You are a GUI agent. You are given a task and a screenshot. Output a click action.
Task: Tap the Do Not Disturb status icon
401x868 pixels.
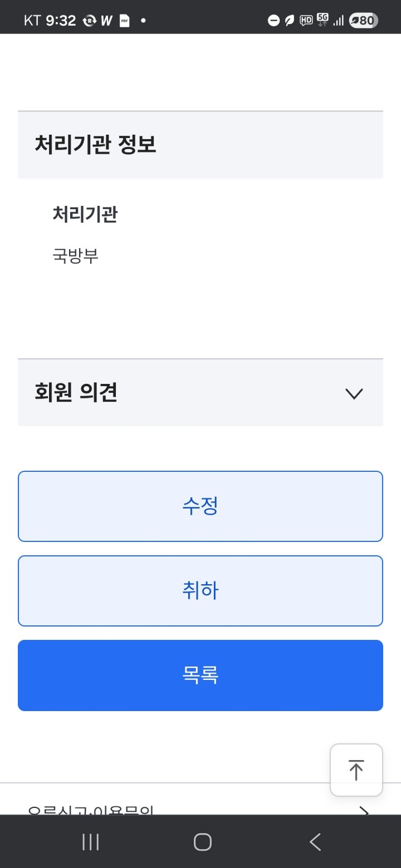coord(273,21)
